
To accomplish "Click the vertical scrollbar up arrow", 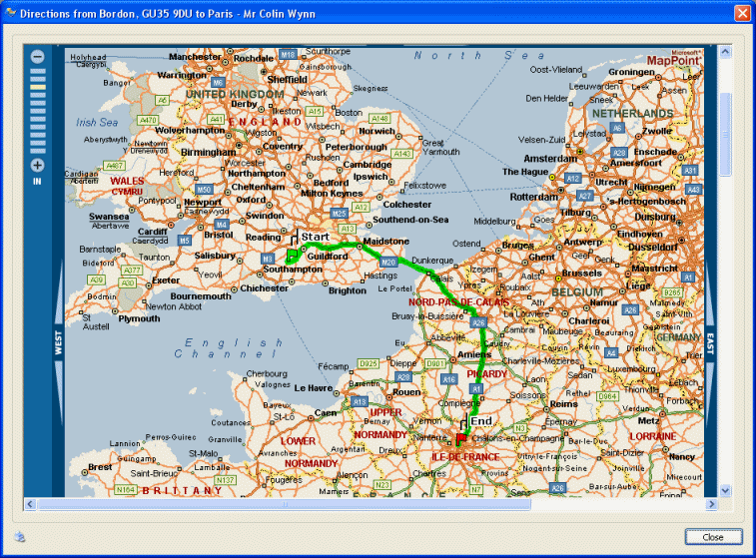I will pyautogui.click(x=726, y=50).
